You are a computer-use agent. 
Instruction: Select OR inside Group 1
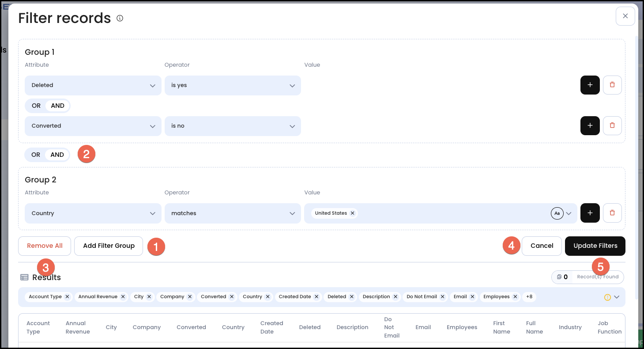point(36,106)
